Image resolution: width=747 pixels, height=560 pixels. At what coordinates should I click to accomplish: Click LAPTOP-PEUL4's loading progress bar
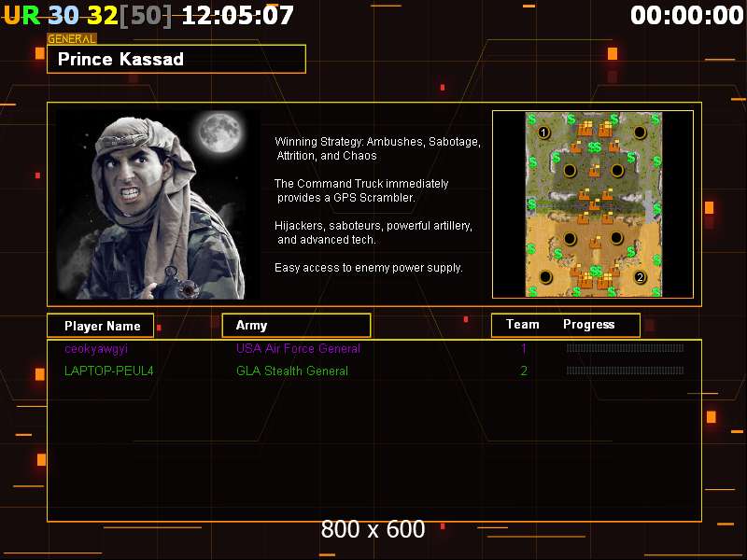pyautogui.click(x=625, y=371)
